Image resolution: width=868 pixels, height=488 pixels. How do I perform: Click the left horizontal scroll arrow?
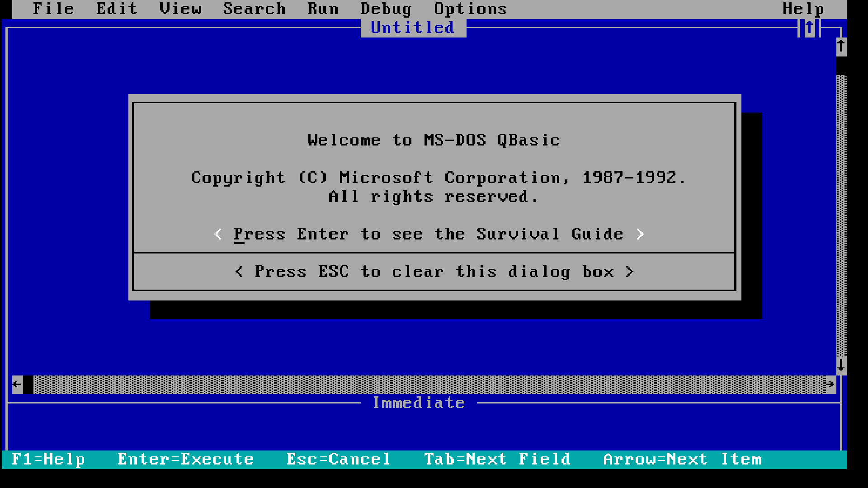tap(16, 385)
